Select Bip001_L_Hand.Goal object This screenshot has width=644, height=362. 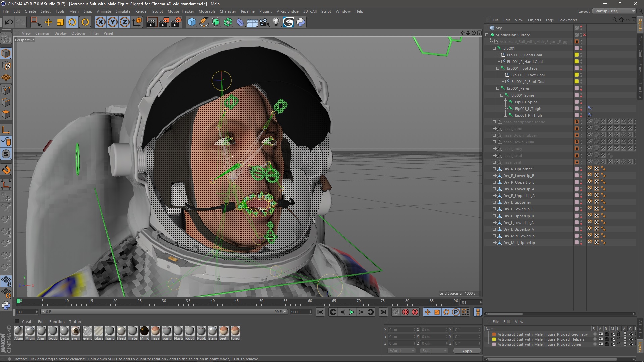point(524,55)
